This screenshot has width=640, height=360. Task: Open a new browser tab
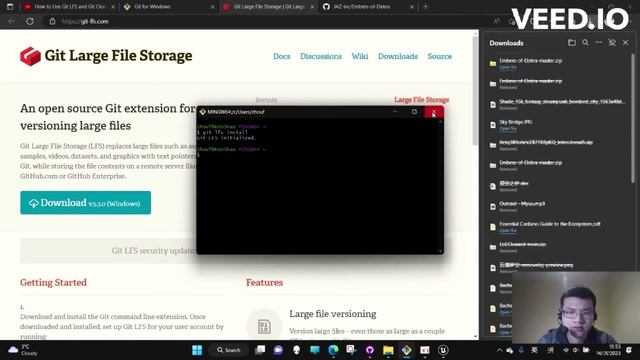[425, 7]
